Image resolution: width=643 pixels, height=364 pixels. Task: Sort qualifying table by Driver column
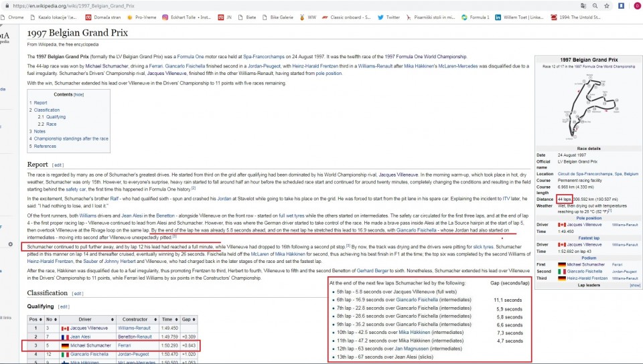pos(87,319)
